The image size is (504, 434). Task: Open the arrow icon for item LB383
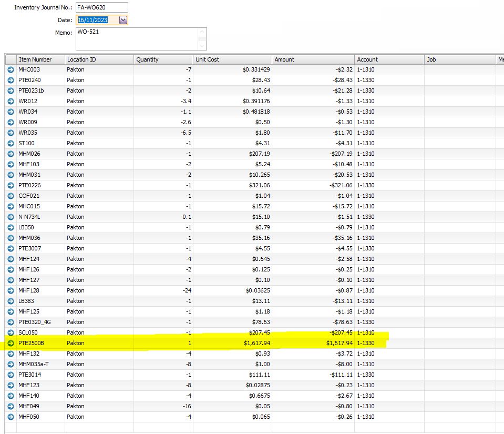(x=11, y=301)
